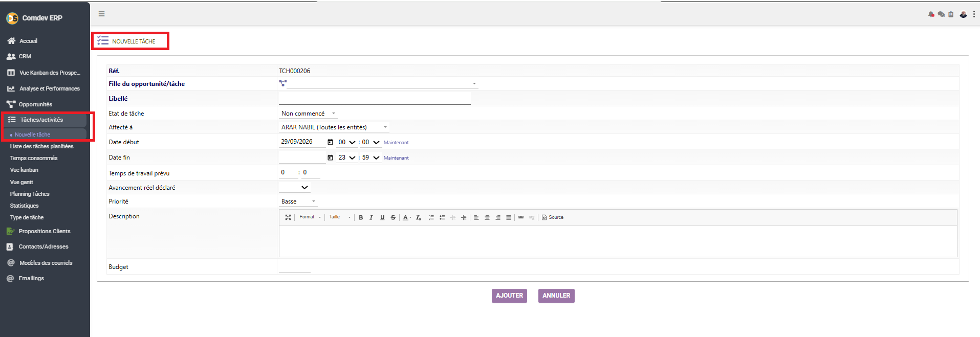Collapse the Tâches/activités menu
The width and height of the screenshot is (980, 337).
(44, 120)
